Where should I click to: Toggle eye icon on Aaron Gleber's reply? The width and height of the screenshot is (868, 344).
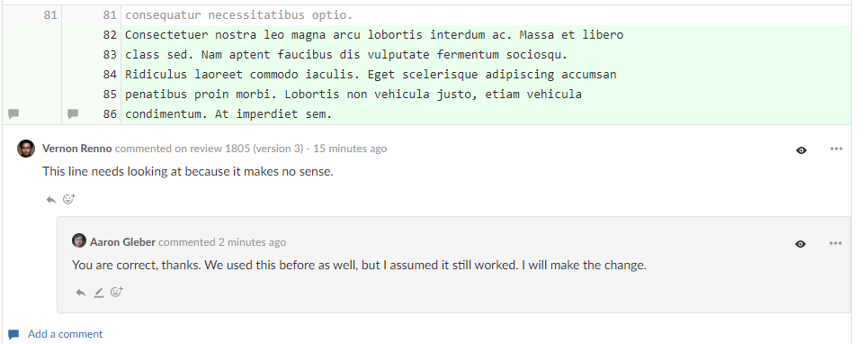click(x=801, y=244)
